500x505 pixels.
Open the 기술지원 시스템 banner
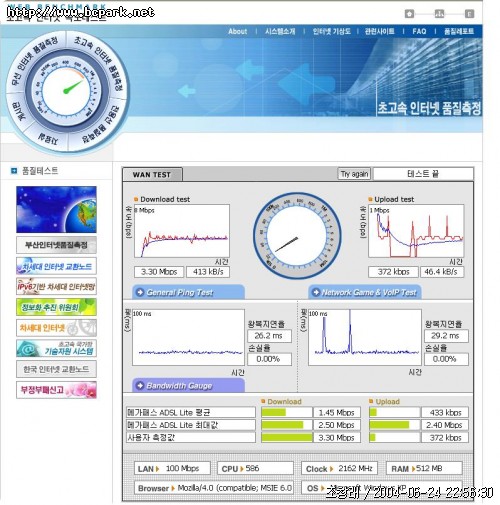tap(56, 348)
